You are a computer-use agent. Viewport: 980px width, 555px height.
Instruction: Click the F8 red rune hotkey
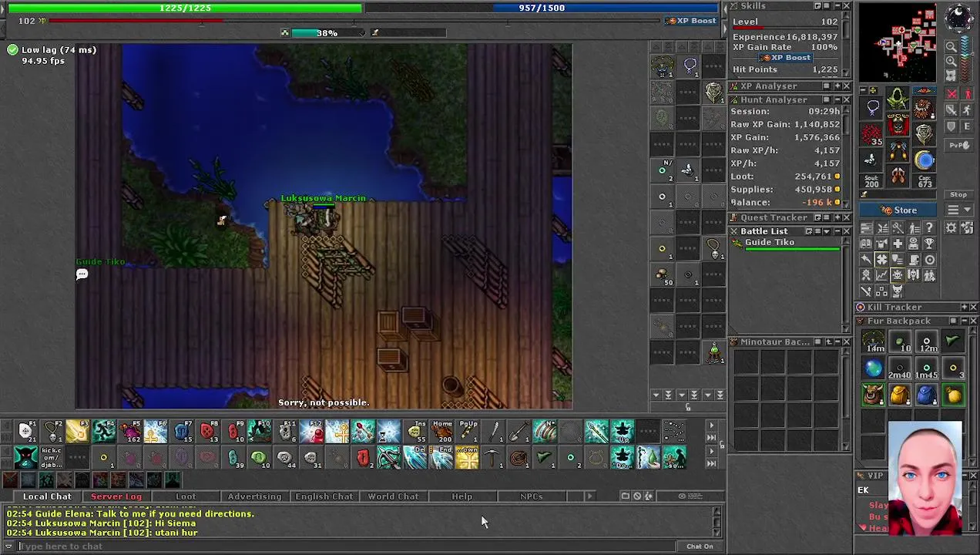[207, 432]
